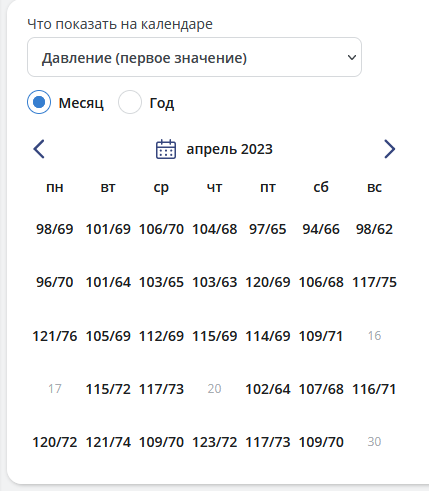Image resolution: width=429 pixels, height=491 pixels.
Task: Select the Год radio button
Action: (x=130, y=102)
